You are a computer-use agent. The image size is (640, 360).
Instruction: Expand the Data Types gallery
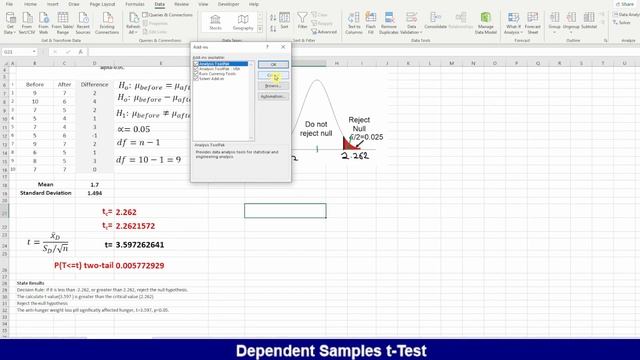260,29
